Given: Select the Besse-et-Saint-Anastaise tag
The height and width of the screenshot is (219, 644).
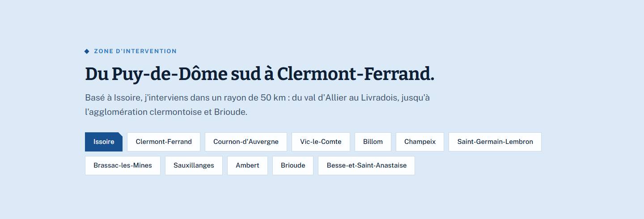Looking at the screenshot, I should pyautogui.click(x=367, y=165).
